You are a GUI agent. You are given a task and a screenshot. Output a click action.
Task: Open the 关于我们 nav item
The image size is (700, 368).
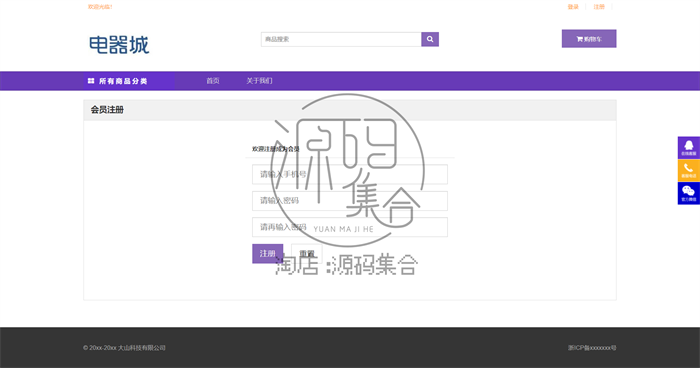pyautogui.click(x=259, y=81)
